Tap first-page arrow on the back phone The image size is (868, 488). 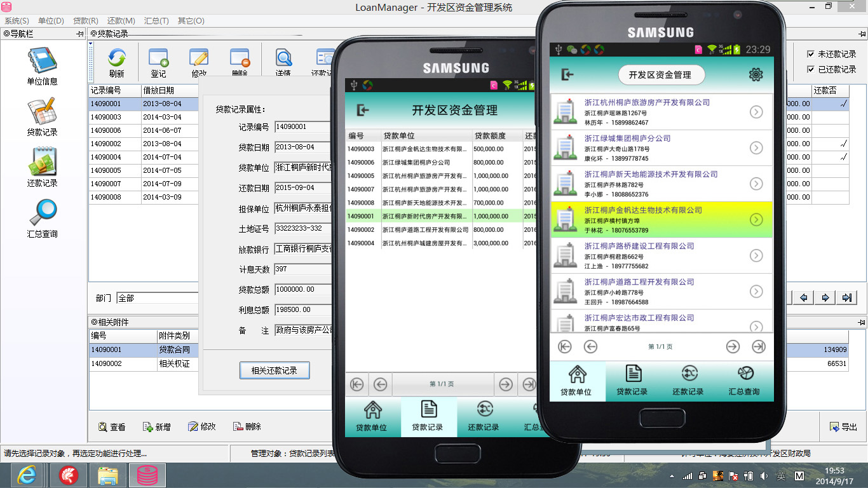click(357, 384)
